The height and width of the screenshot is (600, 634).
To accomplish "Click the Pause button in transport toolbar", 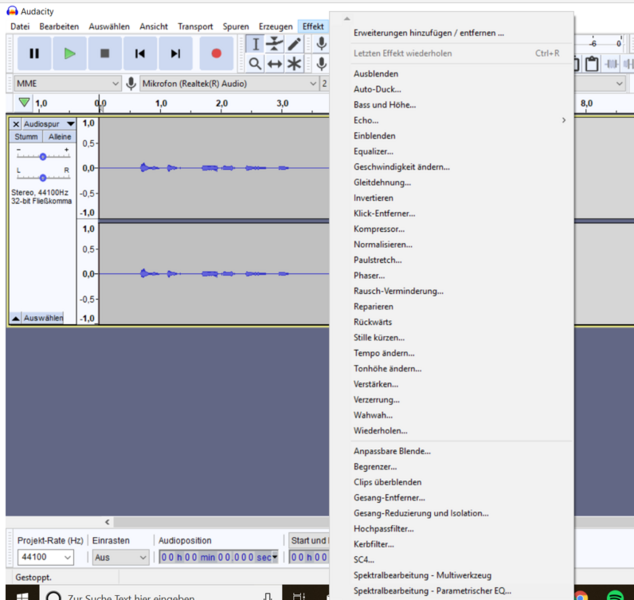I will click(x=34, y=53).
